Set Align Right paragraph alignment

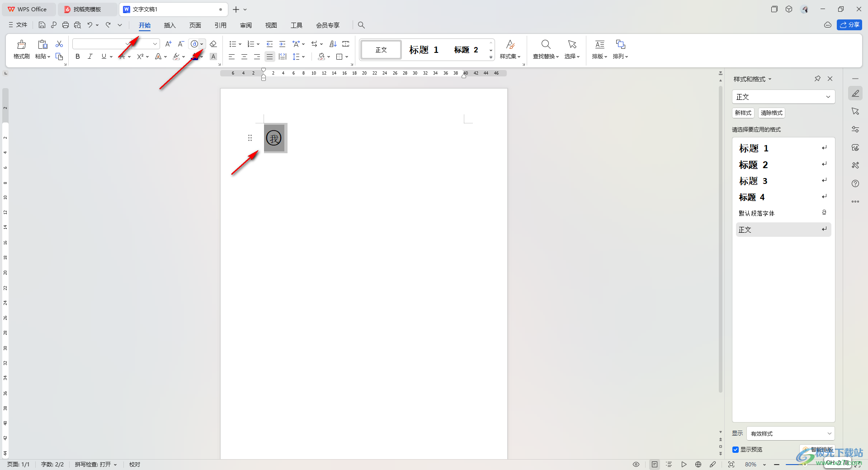(x=257, y=56)
